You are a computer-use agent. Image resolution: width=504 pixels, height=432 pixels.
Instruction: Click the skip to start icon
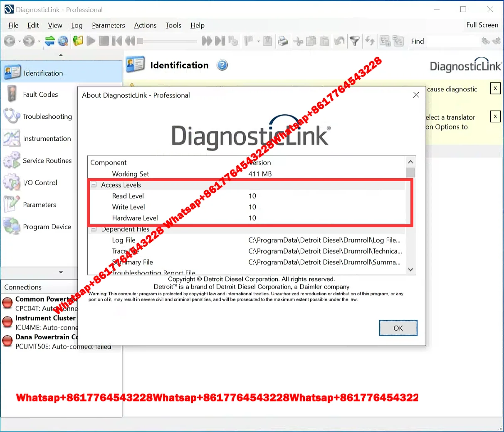117,41
